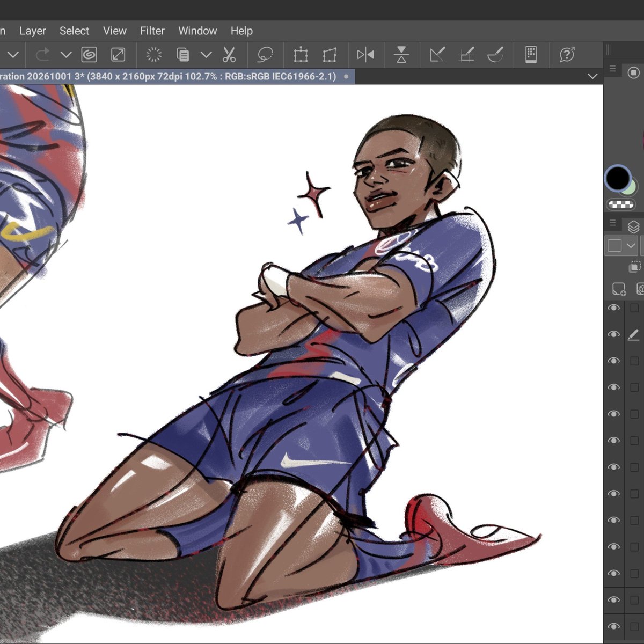Click the dashed circle icon in command bar
Image resolution: width=644 pixels, height=644 pixels.
click(x=154, y=55)
